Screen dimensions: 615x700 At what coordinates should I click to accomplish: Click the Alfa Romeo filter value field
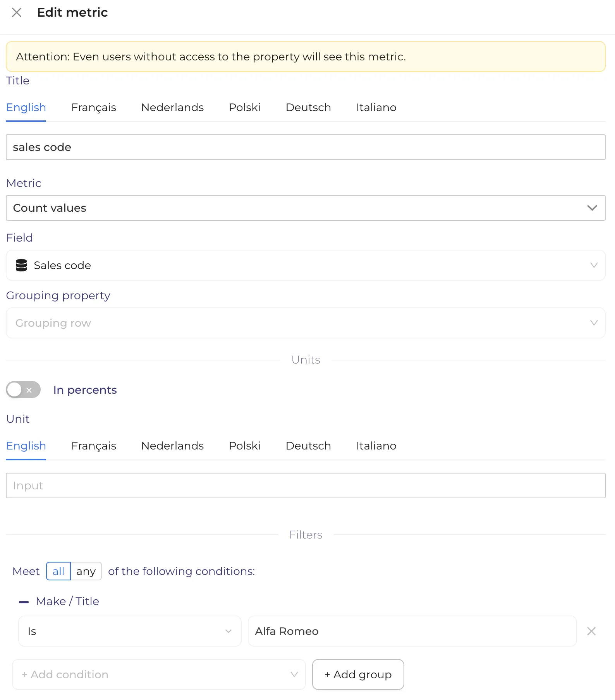[x=412, y=631]
